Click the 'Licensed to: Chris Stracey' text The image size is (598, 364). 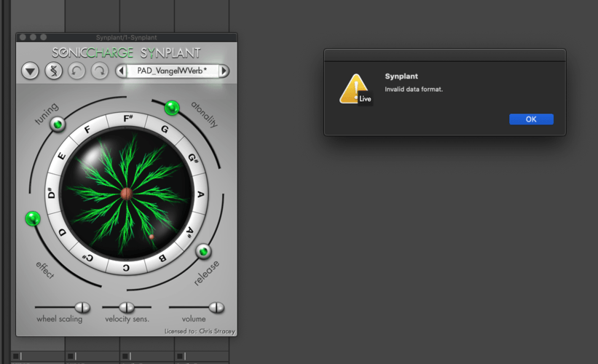pyautogui.click(x=200, y=331)
